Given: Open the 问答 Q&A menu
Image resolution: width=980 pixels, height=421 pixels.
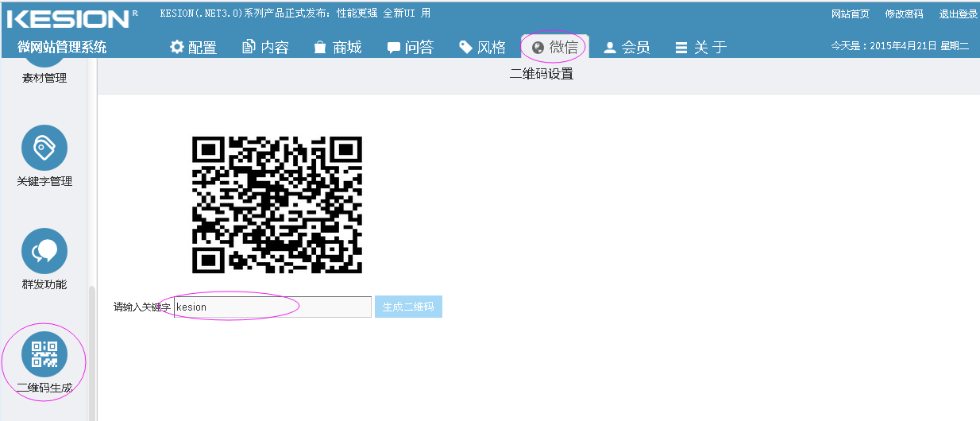Looking at the screenshot, I should (x=410, y=48).
